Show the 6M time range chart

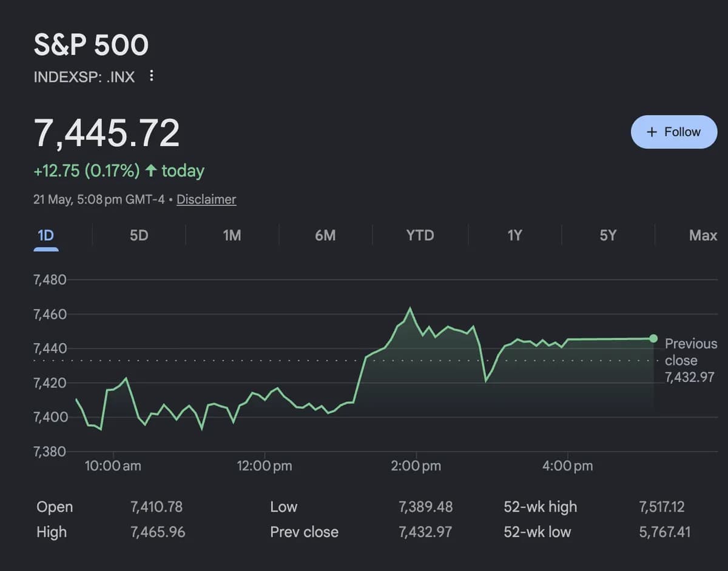(x=325, y=235)
